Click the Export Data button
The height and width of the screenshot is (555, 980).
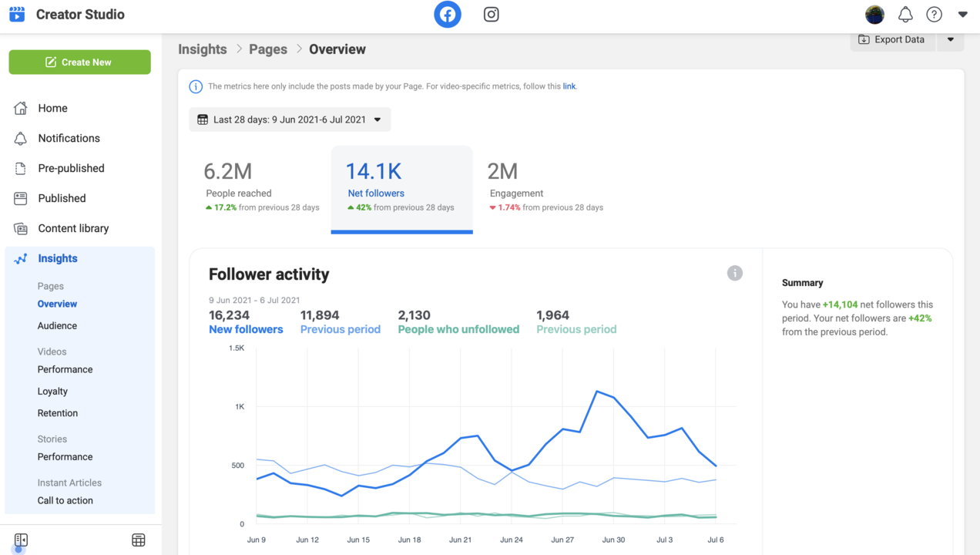[893, 40]
